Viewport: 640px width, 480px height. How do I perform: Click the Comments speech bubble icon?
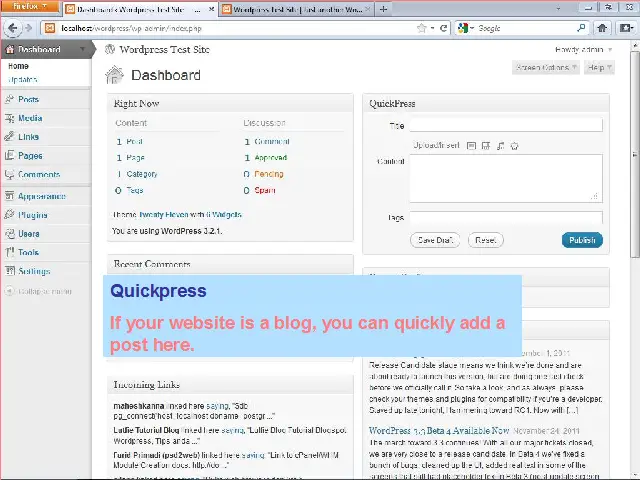point(9,174)
